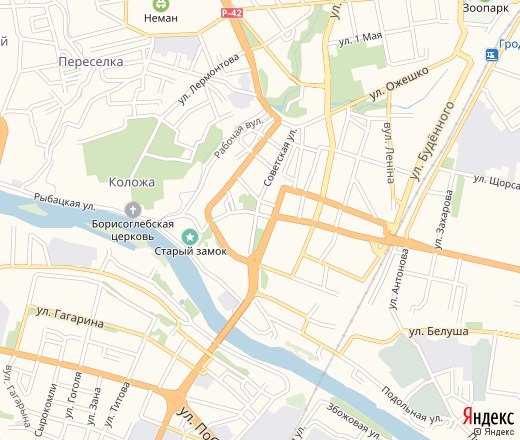
Task: Click the Переселка district label
Action: (x=91, y=62)
